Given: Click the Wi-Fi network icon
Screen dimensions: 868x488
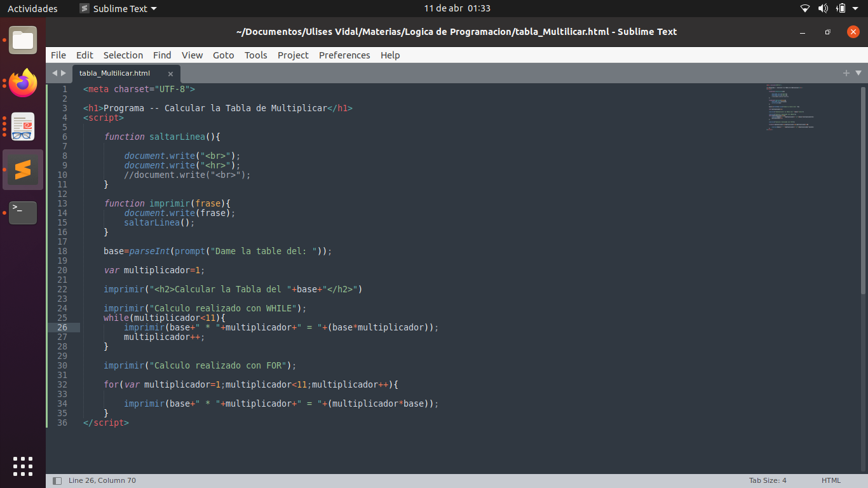Looking at the screenshot, I should (x=805, y=8).
